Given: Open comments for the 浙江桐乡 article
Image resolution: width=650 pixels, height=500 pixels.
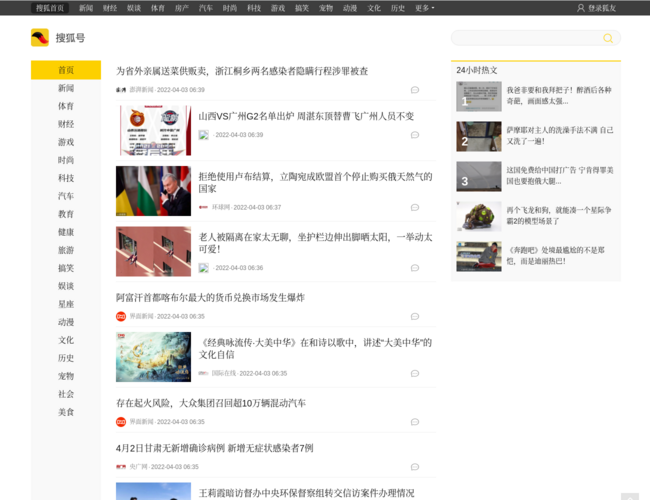Looking at the screenshot, I should (x=415, y=89).
